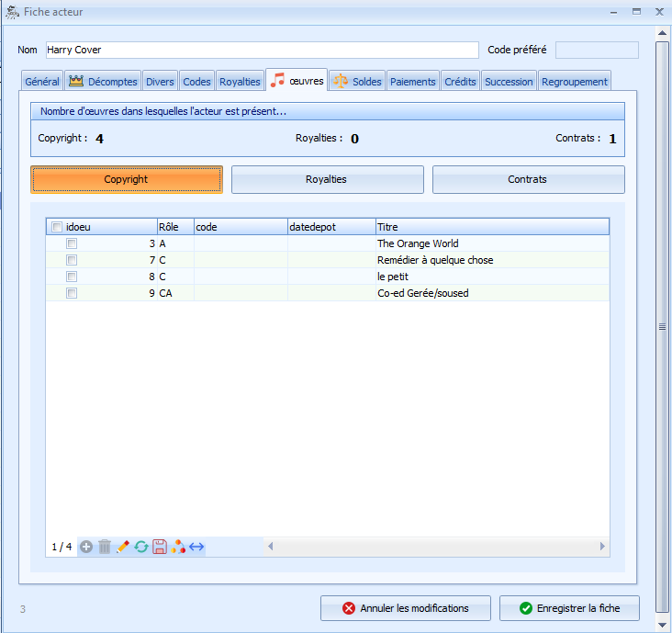
Task: Click the add record plus icon
Action: (86, 547)
